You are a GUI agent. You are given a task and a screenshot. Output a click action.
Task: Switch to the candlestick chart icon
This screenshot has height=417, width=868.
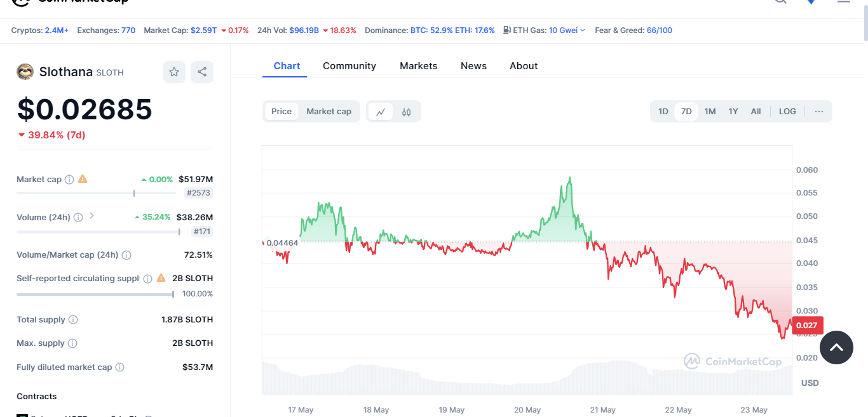407,112
